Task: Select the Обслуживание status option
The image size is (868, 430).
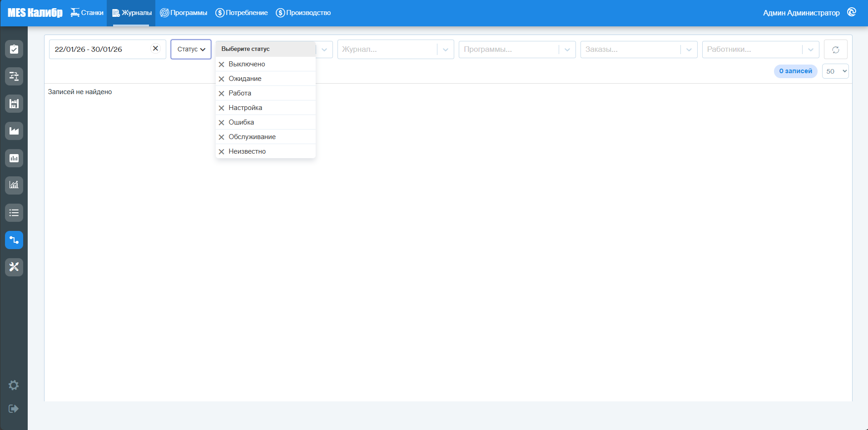Action: click(266, 137)
